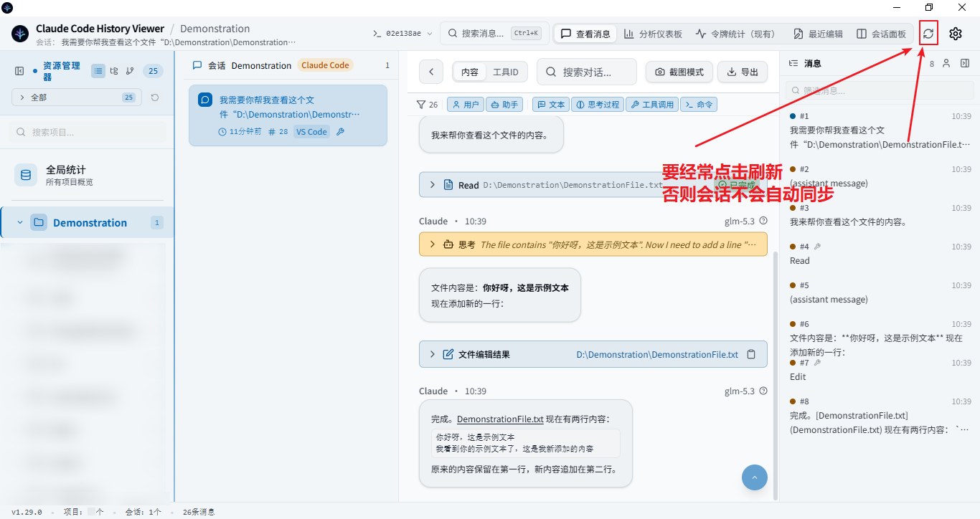This screenshot has width=980, height=519.
Task: Click the refresh sessions icon in the top bar
Action: [928, 34]
